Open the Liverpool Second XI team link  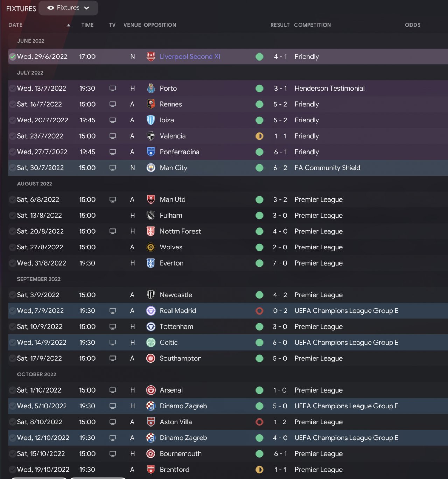(190, 57)
